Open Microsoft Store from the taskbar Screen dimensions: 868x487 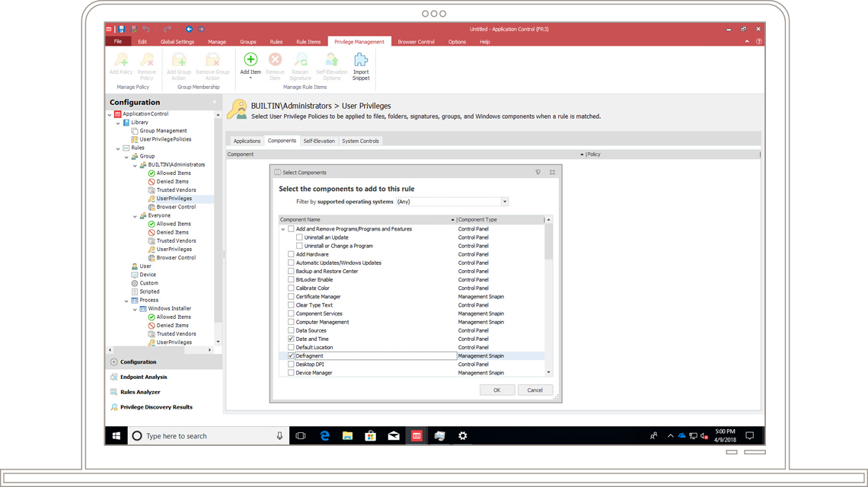point(370,436)
